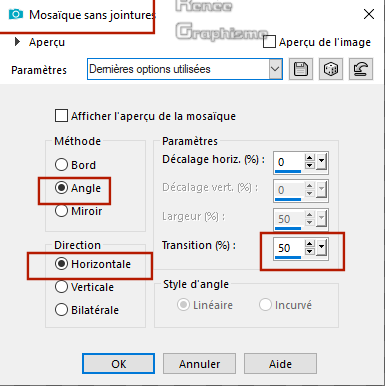
Task: Click the randomize parameters dice icon
Action: tap(331, 69)
